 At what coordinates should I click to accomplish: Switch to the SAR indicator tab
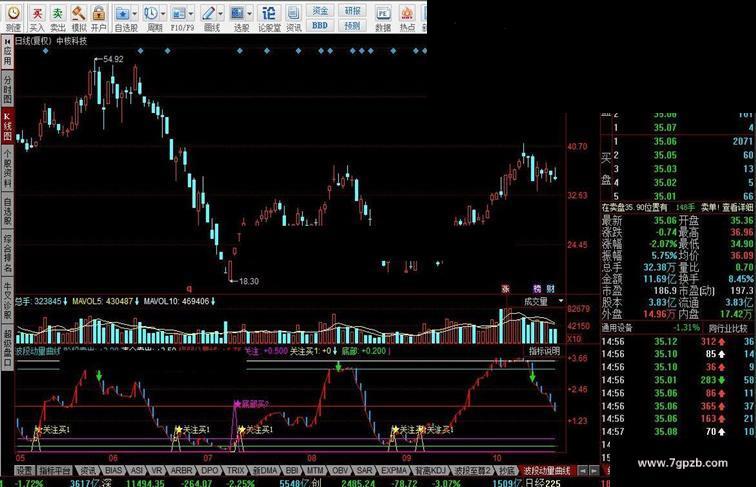(x=364, y=470)
